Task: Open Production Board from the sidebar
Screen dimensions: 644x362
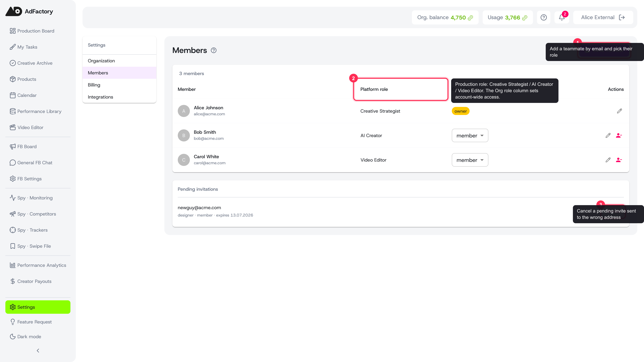Action: 38,31
